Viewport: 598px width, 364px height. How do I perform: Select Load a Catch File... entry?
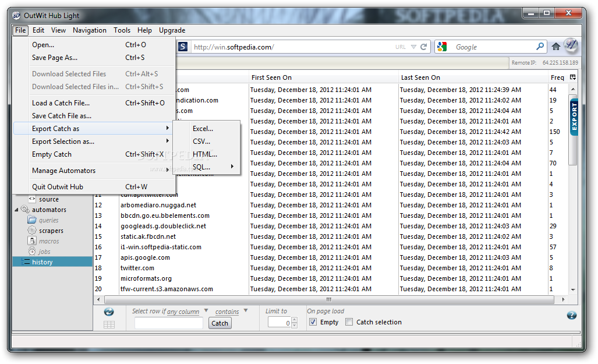(x=94, y=103)
